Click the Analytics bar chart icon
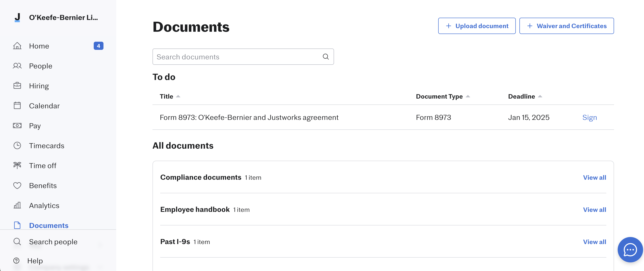The width and height of the screenshot is (644, 271). tap(17, 205)
